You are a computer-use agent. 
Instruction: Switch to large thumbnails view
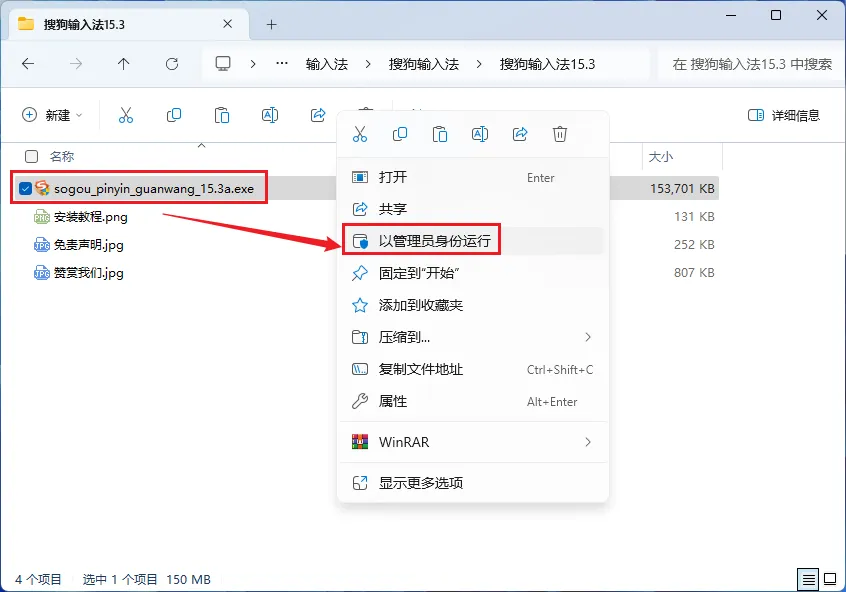click(830, 580)
